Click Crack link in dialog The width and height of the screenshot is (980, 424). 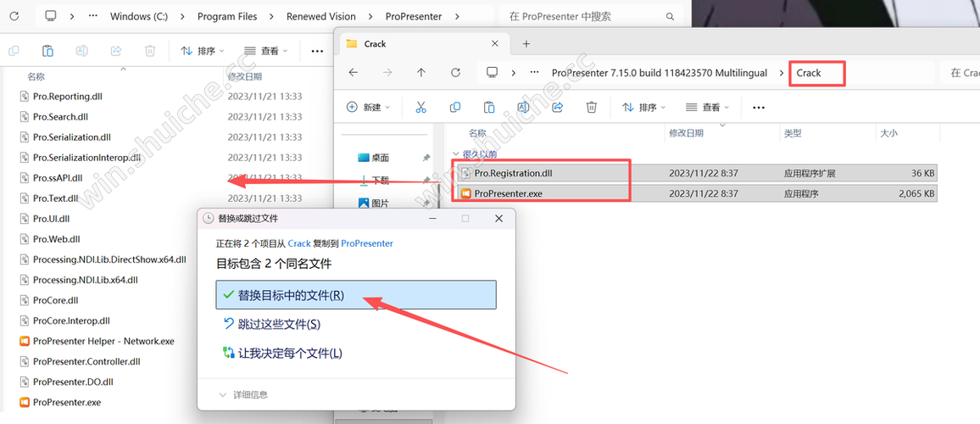(x=299, y=243)
